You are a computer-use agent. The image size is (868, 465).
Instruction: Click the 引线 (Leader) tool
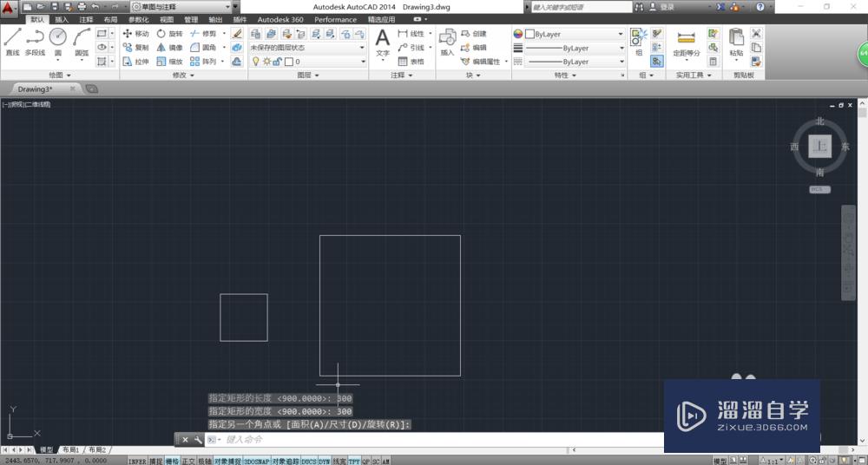pyautogui.click(x=411, y=48)
